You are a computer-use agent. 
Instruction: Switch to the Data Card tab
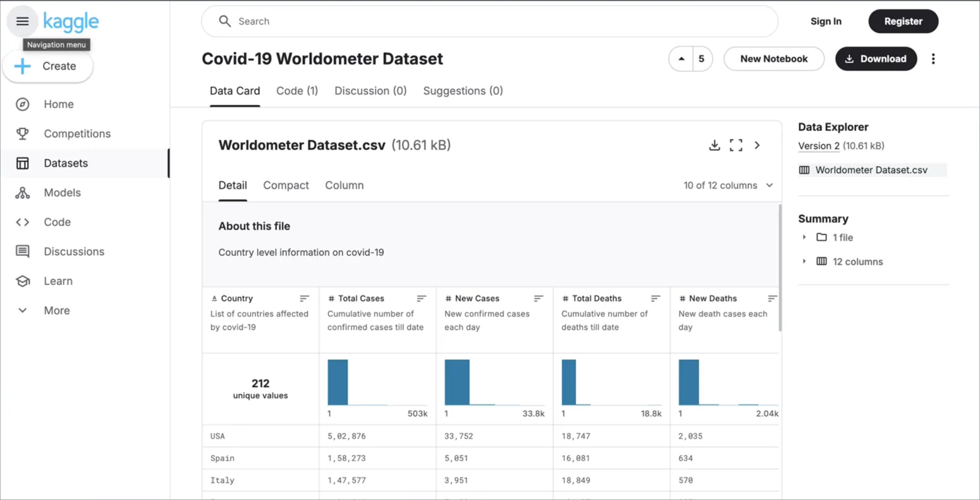(x=235, y=91)
